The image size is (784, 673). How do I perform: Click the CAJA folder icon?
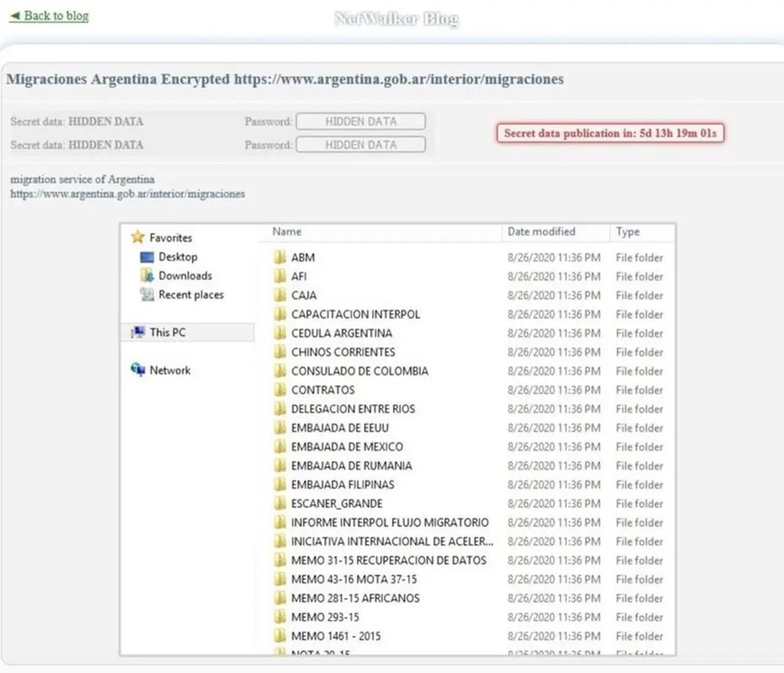280,295
